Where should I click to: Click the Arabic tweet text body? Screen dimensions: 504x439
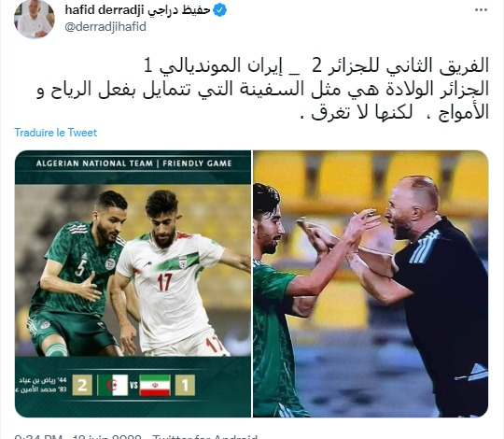coord(263,89)
